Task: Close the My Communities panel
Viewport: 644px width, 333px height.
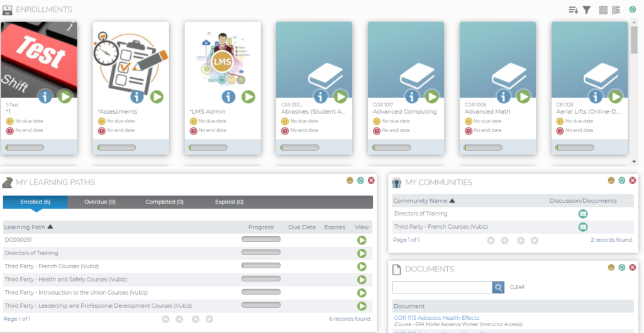Action: pos(633,180)
